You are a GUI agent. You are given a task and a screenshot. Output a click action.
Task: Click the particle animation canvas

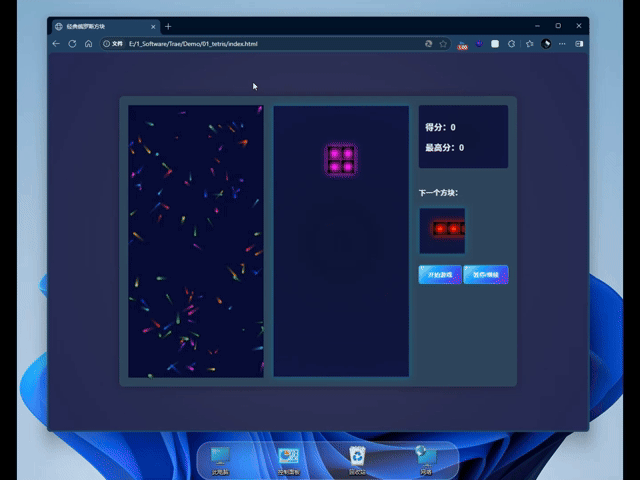click(x=196, y=241)
